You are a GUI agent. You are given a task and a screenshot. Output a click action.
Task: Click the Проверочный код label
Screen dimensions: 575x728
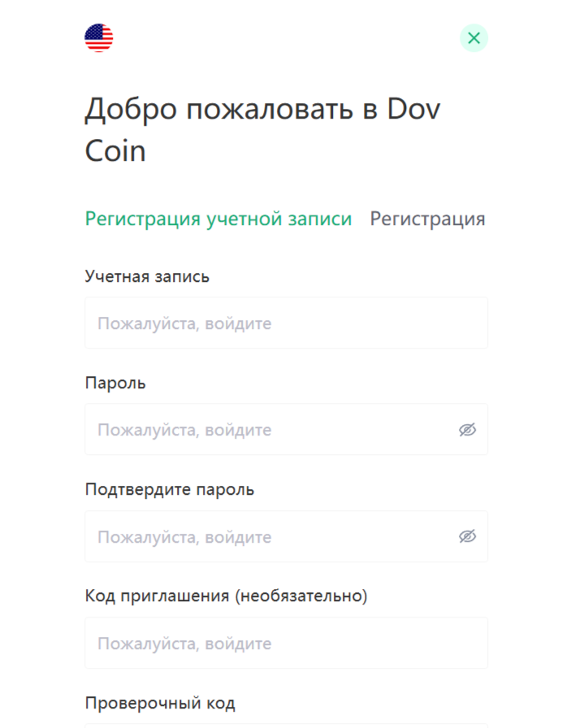[x=160, y=703]
